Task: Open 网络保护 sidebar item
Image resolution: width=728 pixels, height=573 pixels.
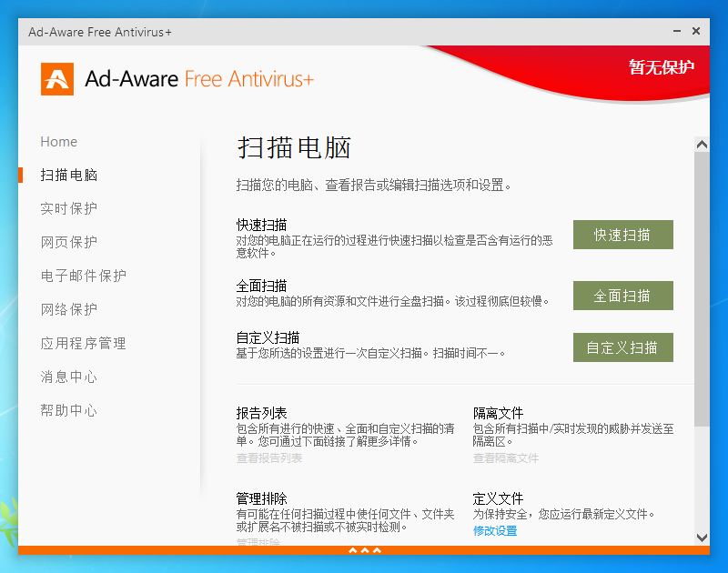Action: point(69,309)
